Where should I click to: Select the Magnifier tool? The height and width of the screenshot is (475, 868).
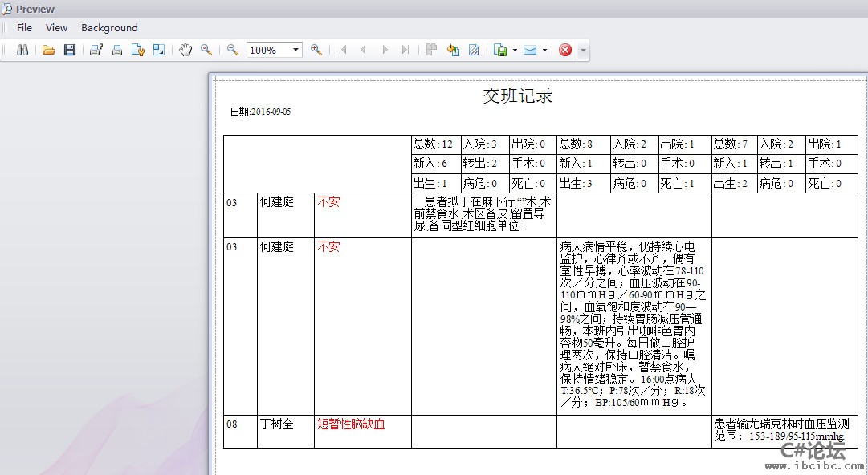tap(206, 50)
